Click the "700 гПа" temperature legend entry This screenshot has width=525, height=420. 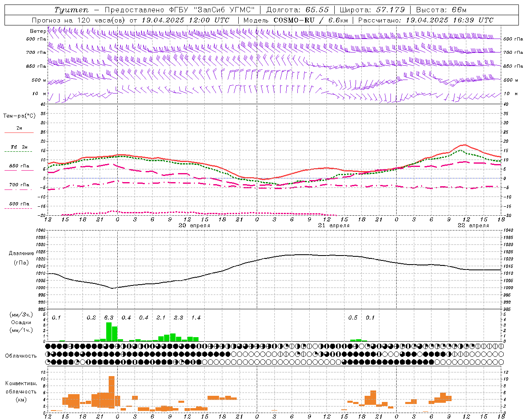click(x=19, y=185)
